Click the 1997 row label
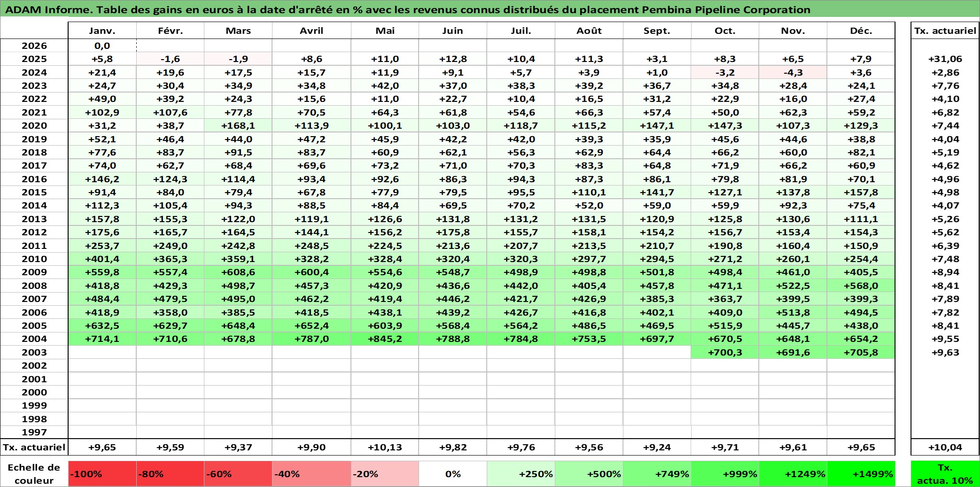This screenshot has height=487, width=980. tap(34, 432)
